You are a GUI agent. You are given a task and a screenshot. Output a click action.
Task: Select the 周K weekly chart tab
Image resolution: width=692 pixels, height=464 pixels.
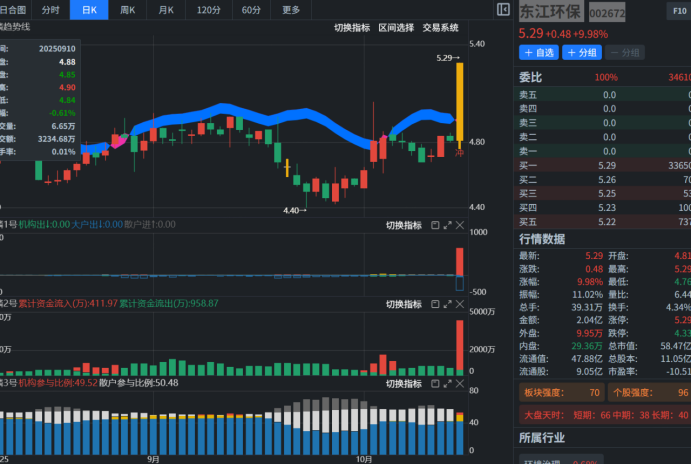[x=128, y=10]
